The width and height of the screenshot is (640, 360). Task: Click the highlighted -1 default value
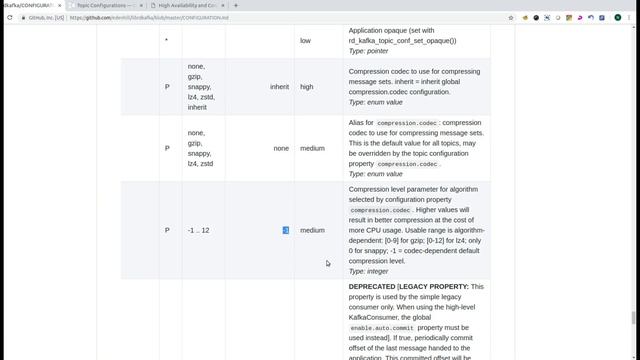(x=286, y=230)
